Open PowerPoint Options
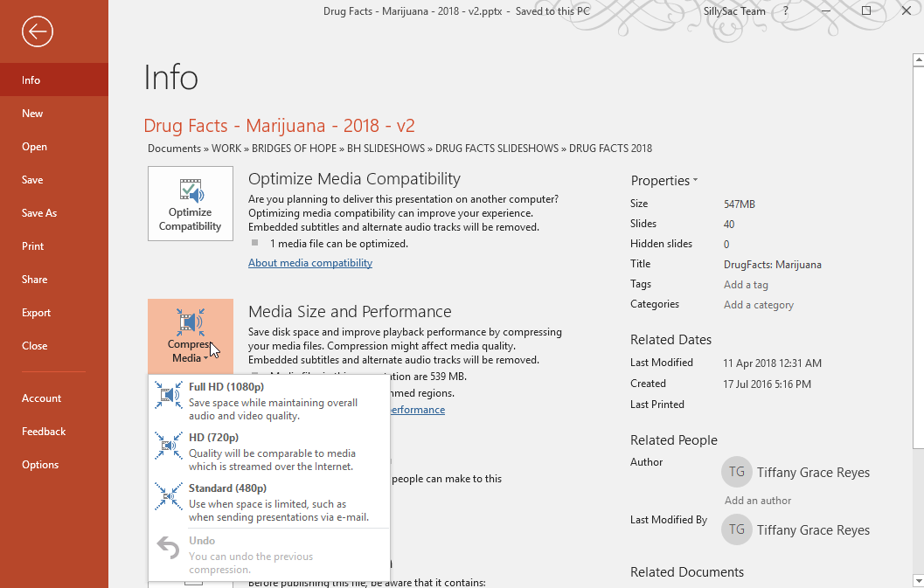 (54, 464)
